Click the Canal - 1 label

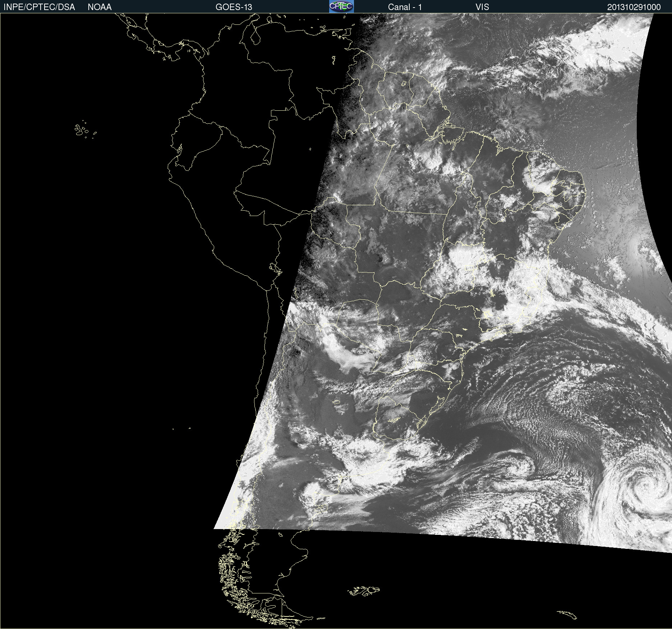405,7
